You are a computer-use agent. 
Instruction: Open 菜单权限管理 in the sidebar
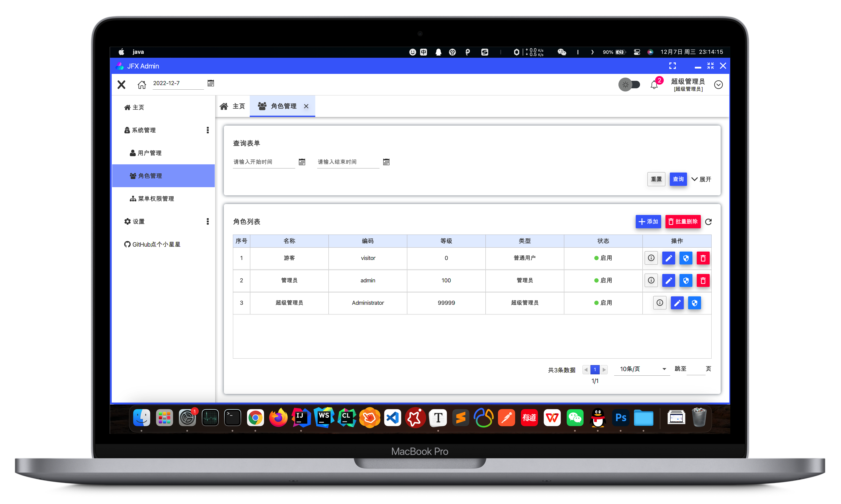156,199
